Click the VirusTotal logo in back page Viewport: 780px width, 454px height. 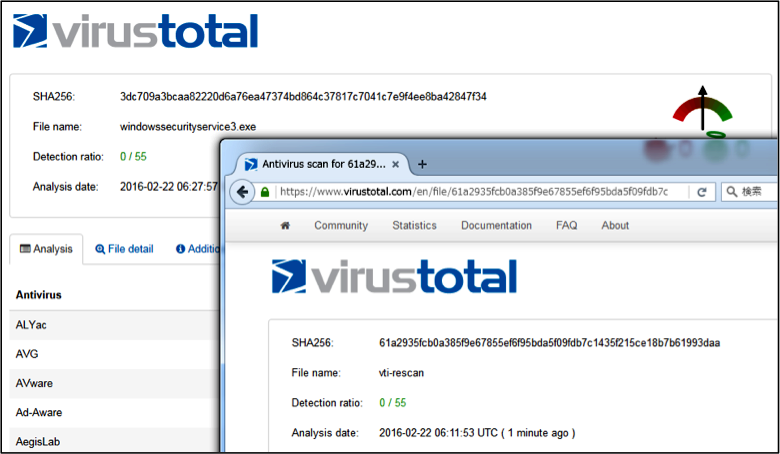pyautogui.click(x=135, y=31)
